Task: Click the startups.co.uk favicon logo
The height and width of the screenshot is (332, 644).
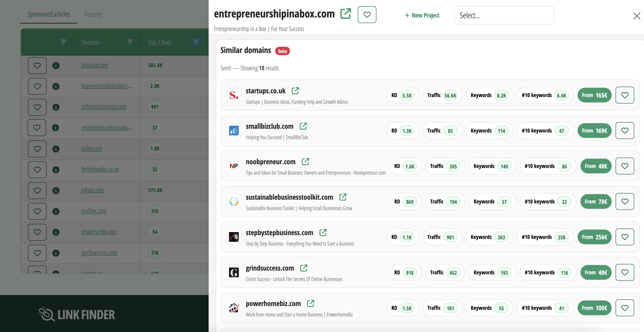Action: tap(234, 95)
